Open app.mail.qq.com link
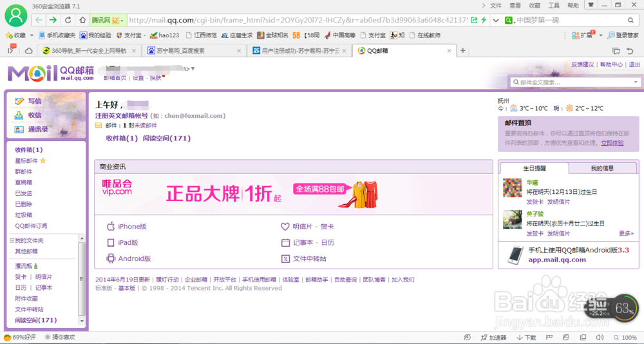 557,260
